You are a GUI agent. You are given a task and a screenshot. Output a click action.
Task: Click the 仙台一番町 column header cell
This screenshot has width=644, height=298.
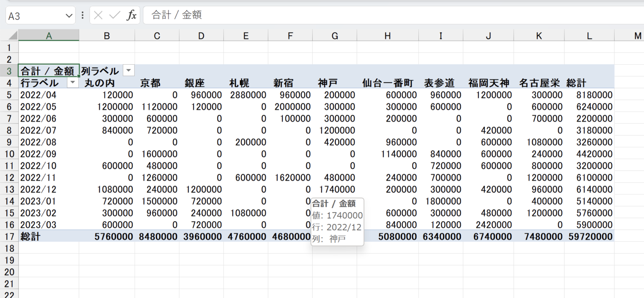coord(387,83)
